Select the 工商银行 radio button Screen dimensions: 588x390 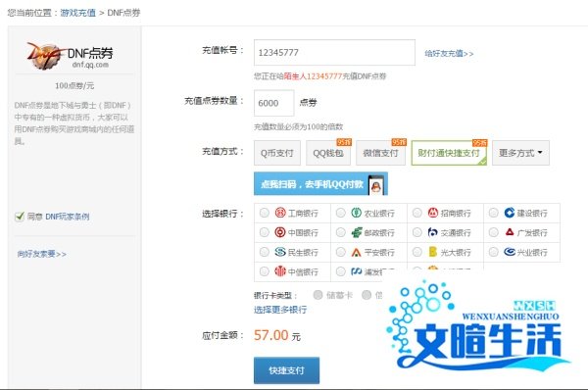265,213
